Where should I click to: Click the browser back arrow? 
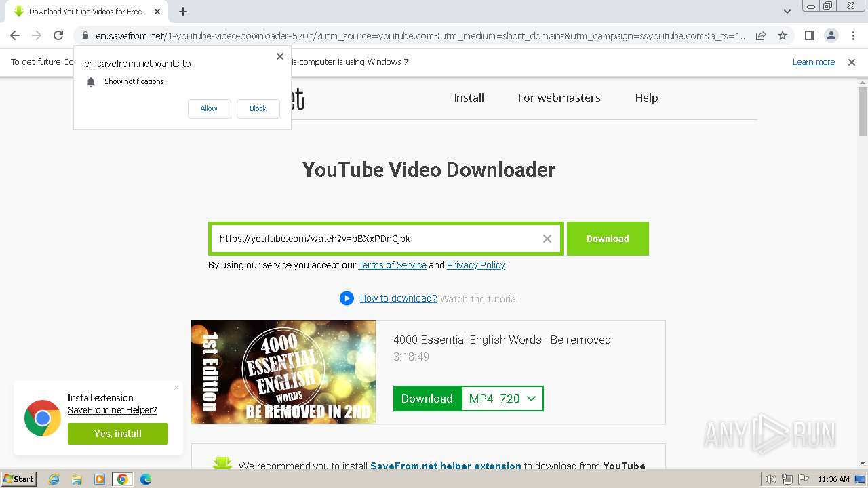(x=15, y=35)
